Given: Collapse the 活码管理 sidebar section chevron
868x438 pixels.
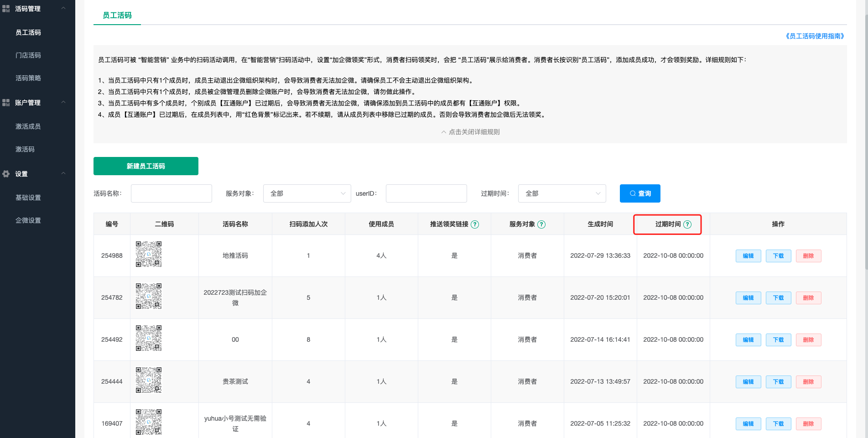Looking at the screenshot, I should point(63,8).
